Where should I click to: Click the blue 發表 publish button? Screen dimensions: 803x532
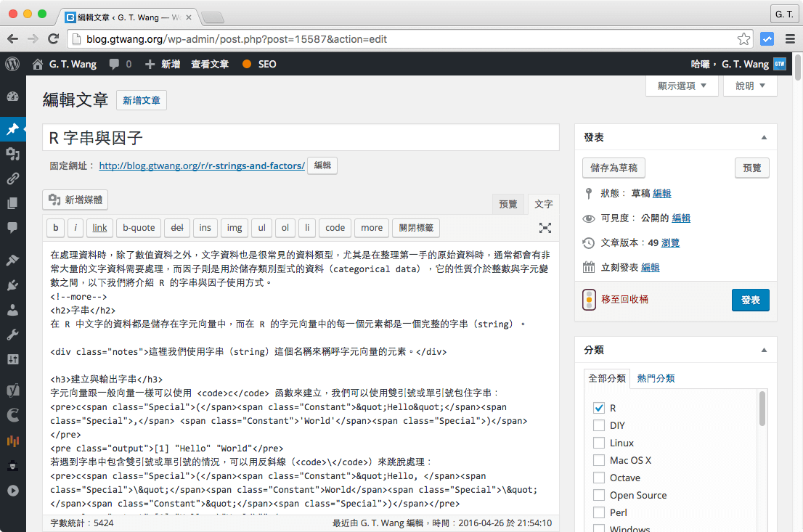[750, 300]
